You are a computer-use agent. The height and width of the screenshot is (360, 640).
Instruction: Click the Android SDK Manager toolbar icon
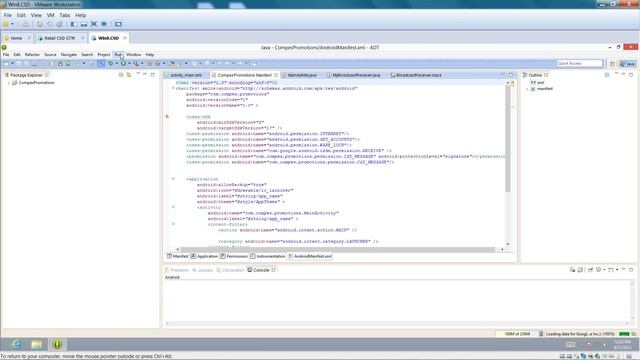click(x=60, y=64)
